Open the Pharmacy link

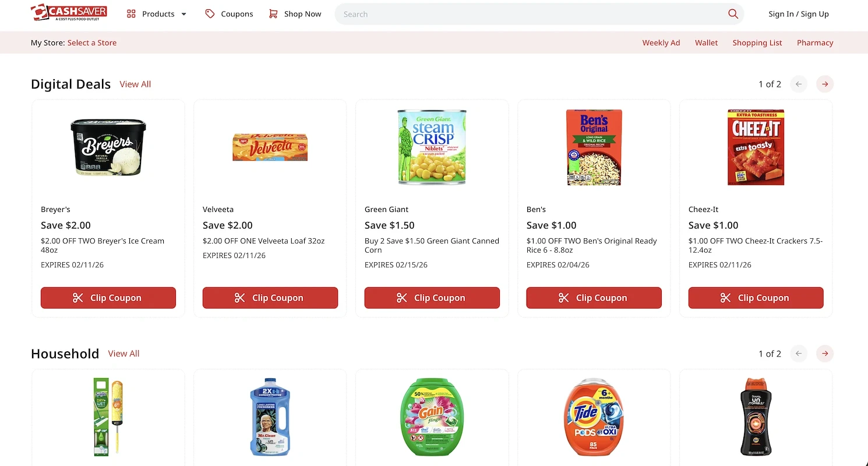pyautogui.click(x=815, y=43)
